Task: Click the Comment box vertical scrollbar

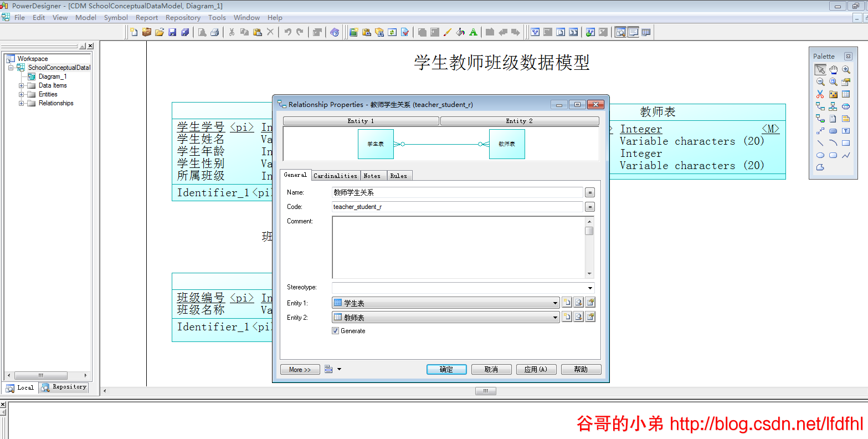Action: click(589, 247)
